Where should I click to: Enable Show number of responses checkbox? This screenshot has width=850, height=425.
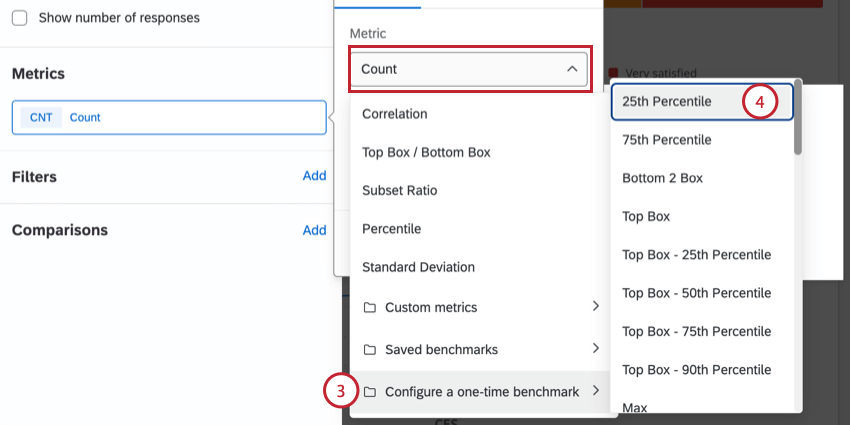pos(20,18)
